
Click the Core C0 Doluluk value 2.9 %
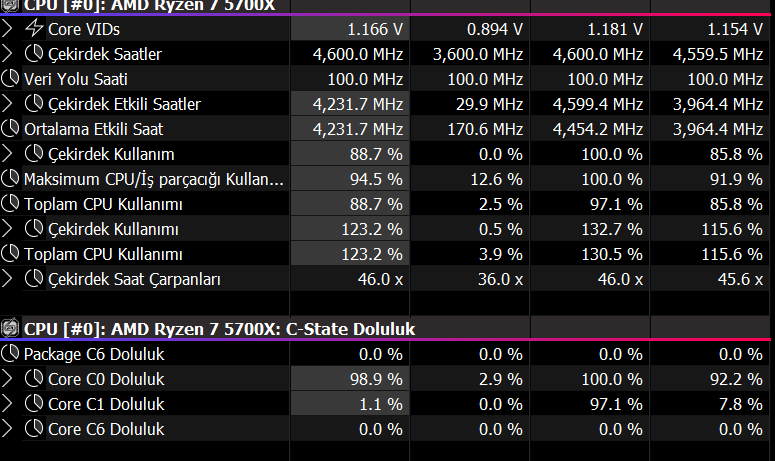(x=501, y=379)
